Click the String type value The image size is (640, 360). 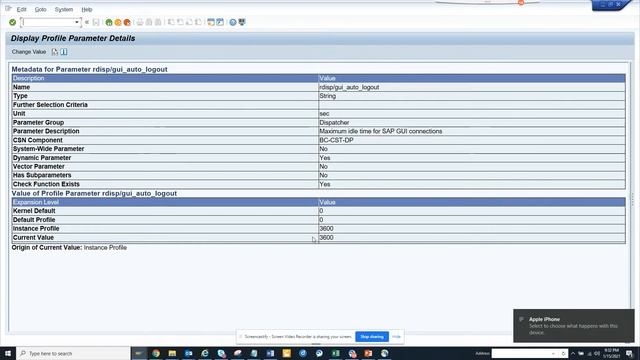pos(327,96)
